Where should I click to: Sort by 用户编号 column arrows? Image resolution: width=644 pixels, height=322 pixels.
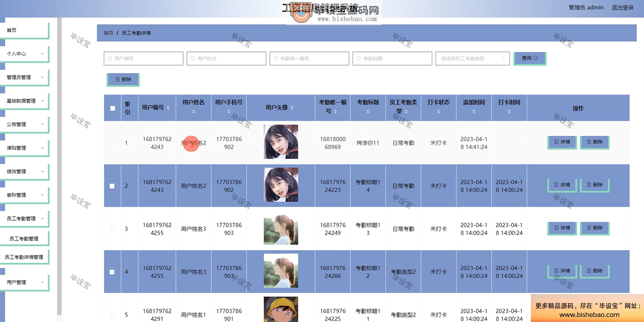168,108
